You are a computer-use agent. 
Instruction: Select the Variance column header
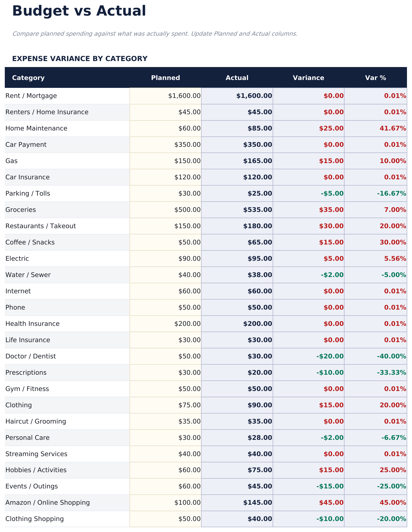coord(308,78)
